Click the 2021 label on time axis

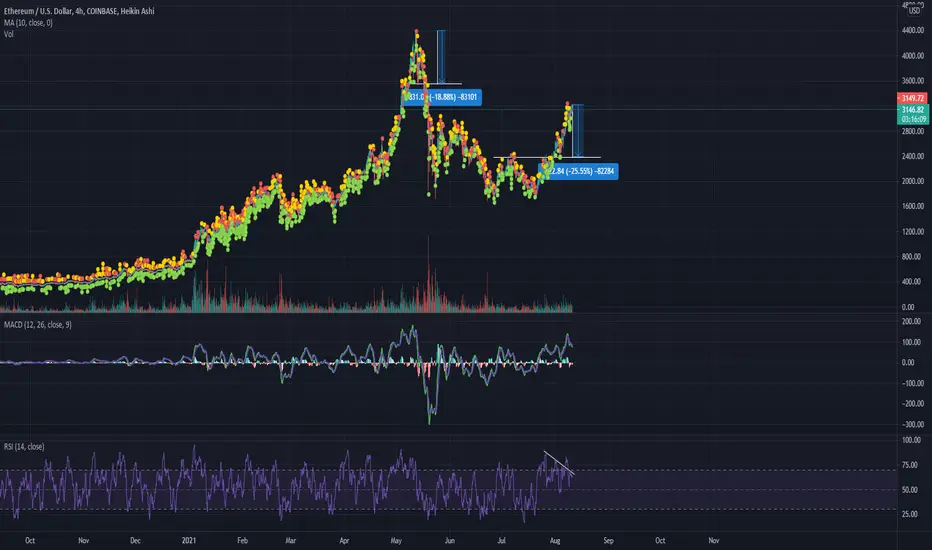coord(189,540)
